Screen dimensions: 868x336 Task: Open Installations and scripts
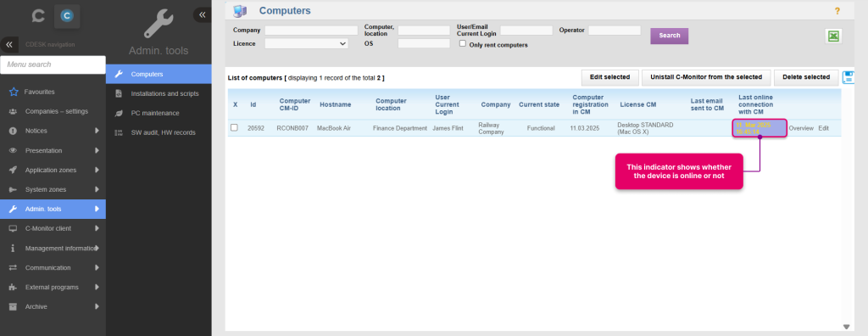click(164, 93)
